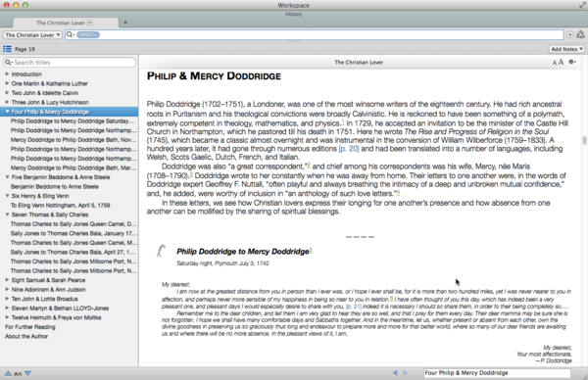588x380 pixels.
Task: Expand Eight Samuel & Sarah Pearce
Action: pos(7,280)
